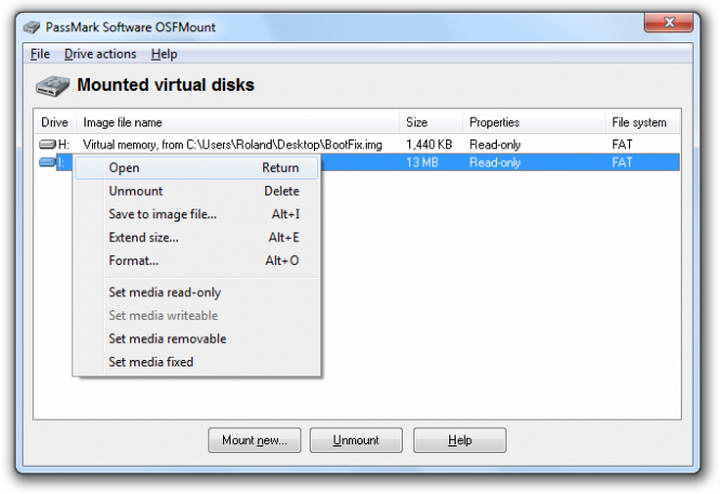
Task: Choose Format... from the context menu
Action: [x=197, y=261]
